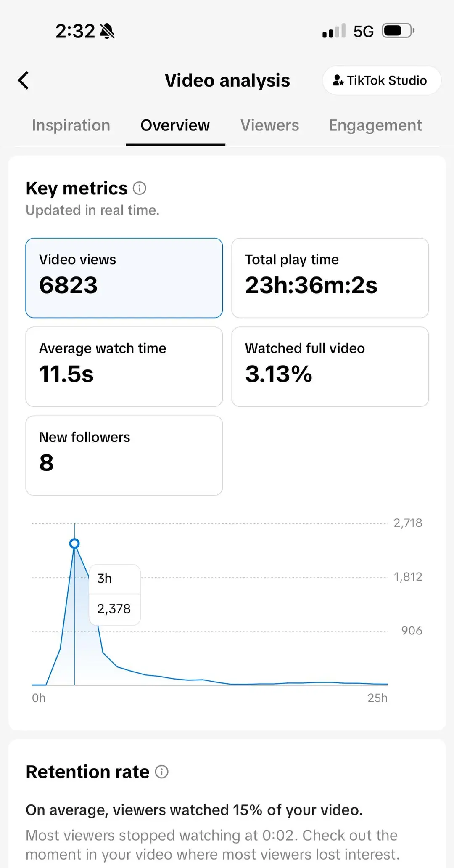Tap the 5G network indicator
The width and height of the screenshot is (454, 868).
point(363,32)
